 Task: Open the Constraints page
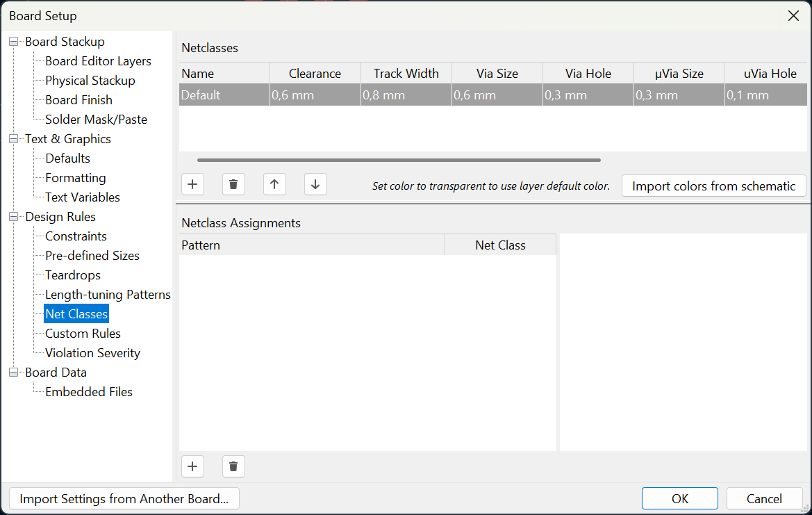(76, 236)
